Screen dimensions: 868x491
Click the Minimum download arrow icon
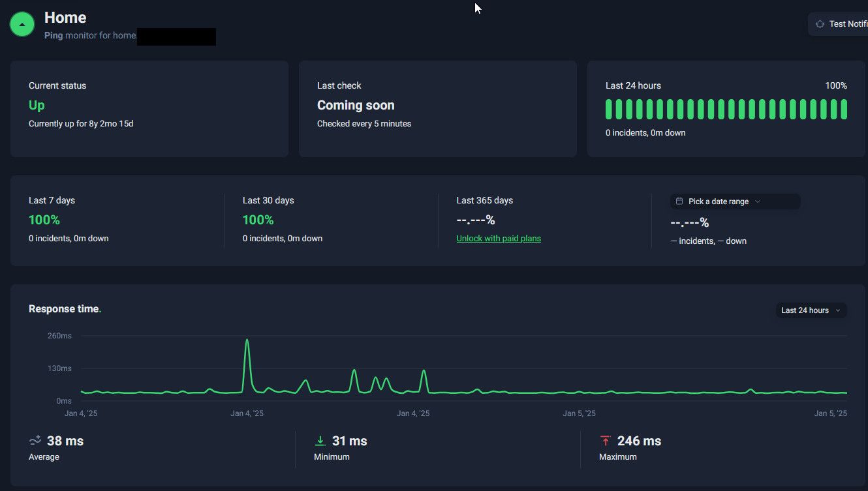[320, 441]
